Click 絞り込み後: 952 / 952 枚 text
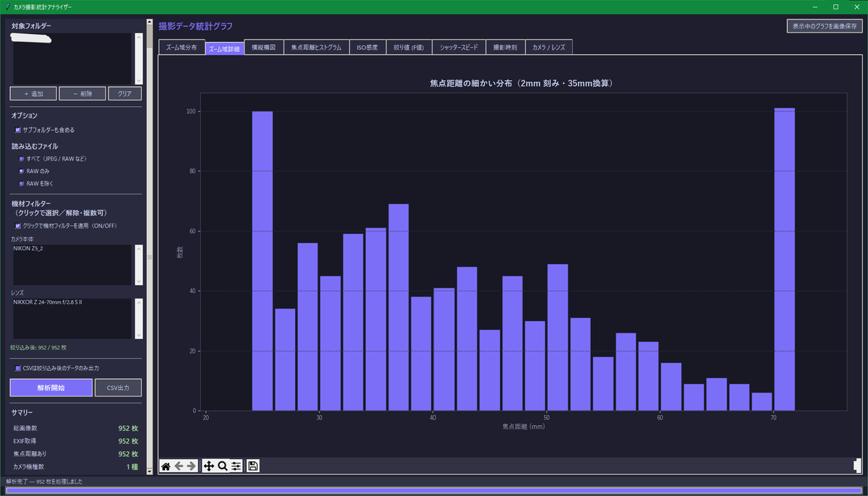 click(38, 348)
